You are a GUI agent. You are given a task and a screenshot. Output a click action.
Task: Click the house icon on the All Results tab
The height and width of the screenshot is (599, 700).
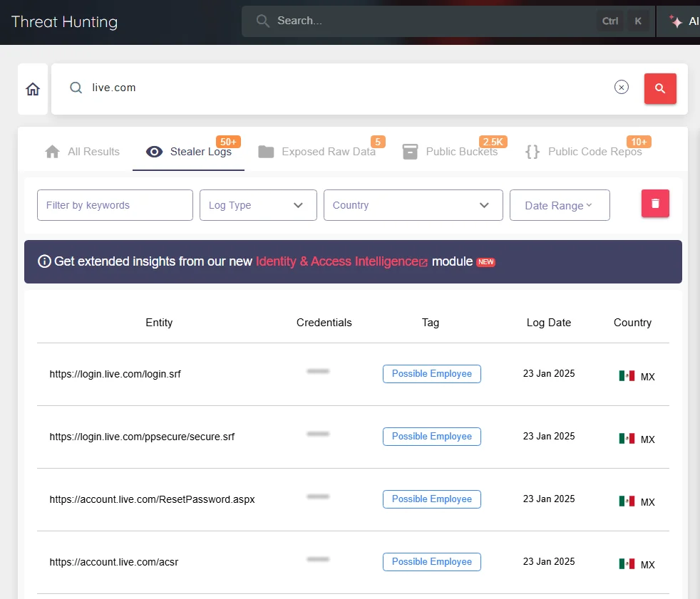pos(52,152)
